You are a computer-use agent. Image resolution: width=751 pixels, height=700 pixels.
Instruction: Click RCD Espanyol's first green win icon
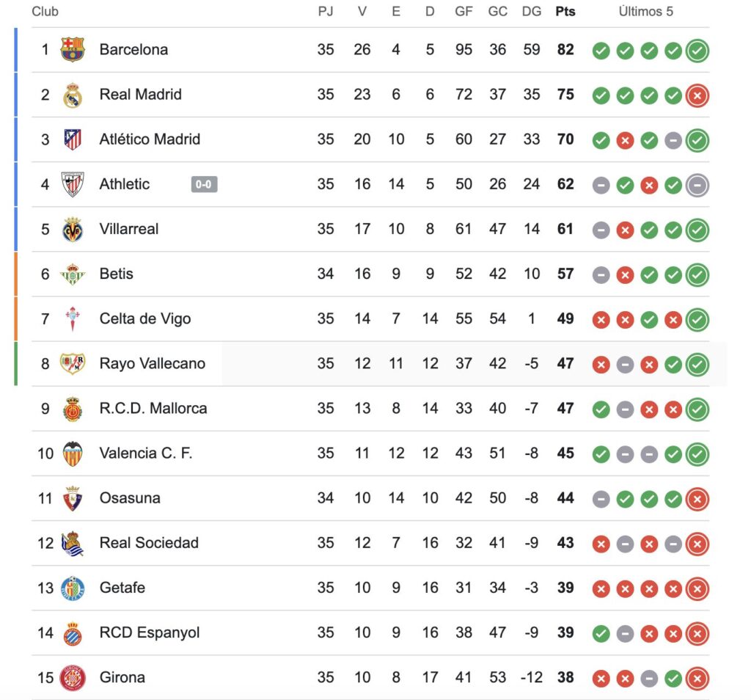pos(601,634)
